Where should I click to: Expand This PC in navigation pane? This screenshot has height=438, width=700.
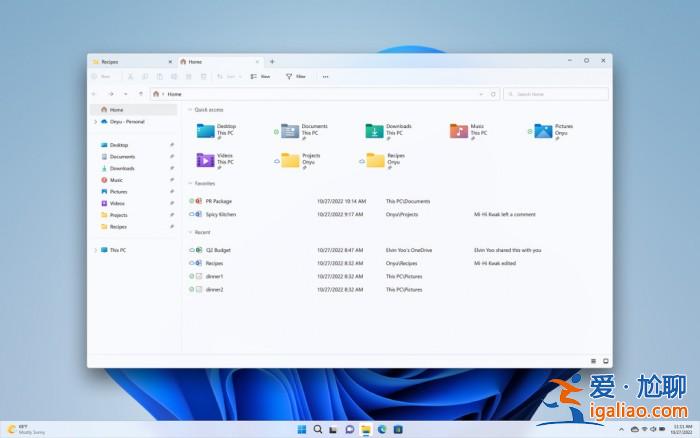point(95,250)
